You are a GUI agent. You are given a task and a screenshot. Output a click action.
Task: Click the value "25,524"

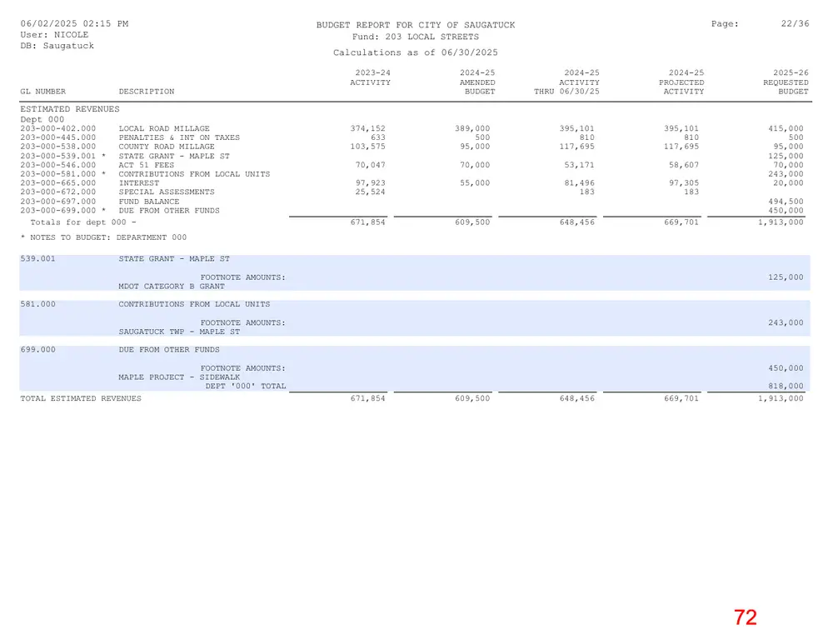point(371,192)
